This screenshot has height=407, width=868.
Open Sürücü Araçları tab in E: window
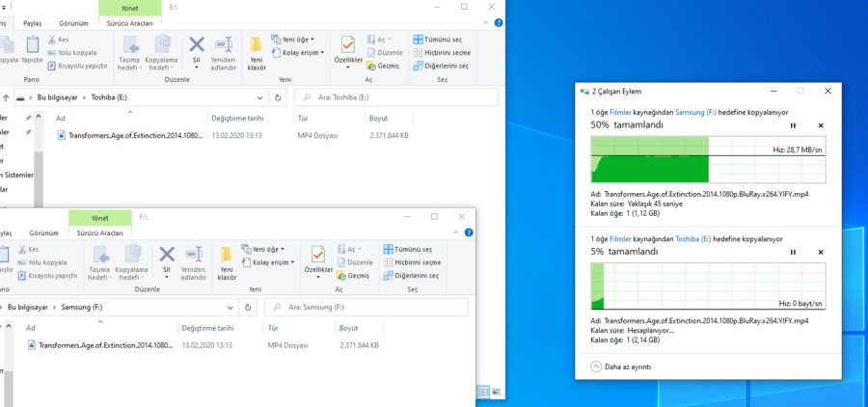[x=130, y=23]
